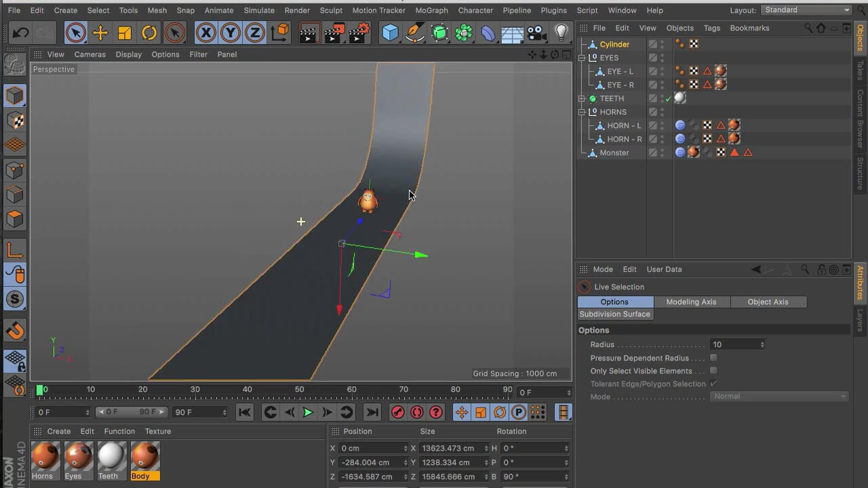The width and height of the screenshot is (868, 488).
Task: Activate the Move tool in the toolbar
Action: pyautogui.click(x=100, y=33)
